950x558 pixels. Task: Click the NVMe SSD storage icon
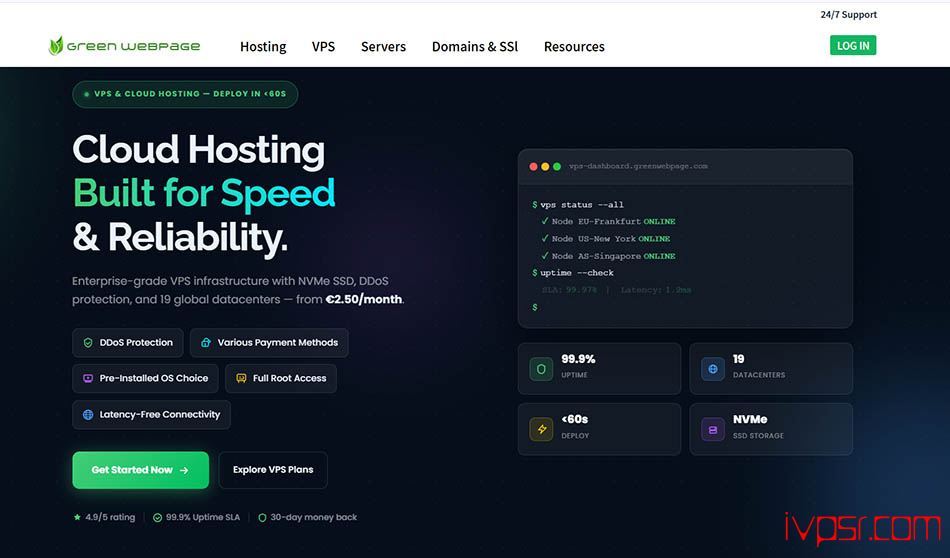(713, 429)
